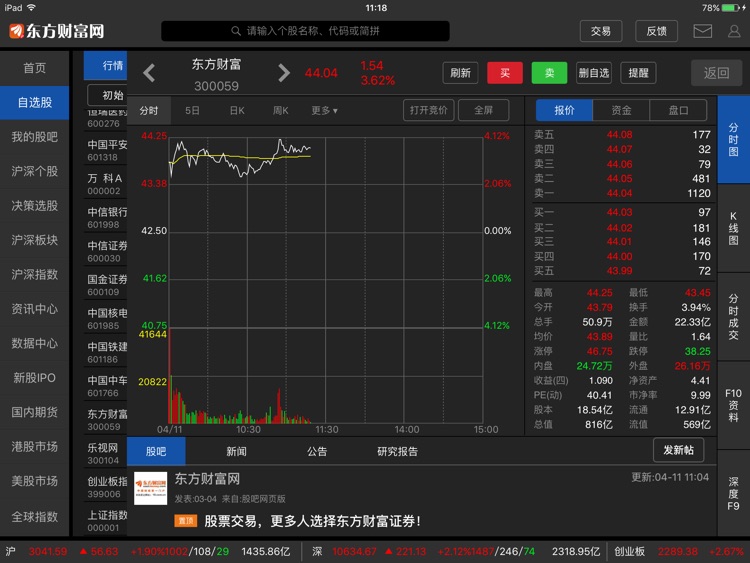
Task: Select 中国中车 601766 in watchlist
Action: pyautogui.click(x=106, y=386)
